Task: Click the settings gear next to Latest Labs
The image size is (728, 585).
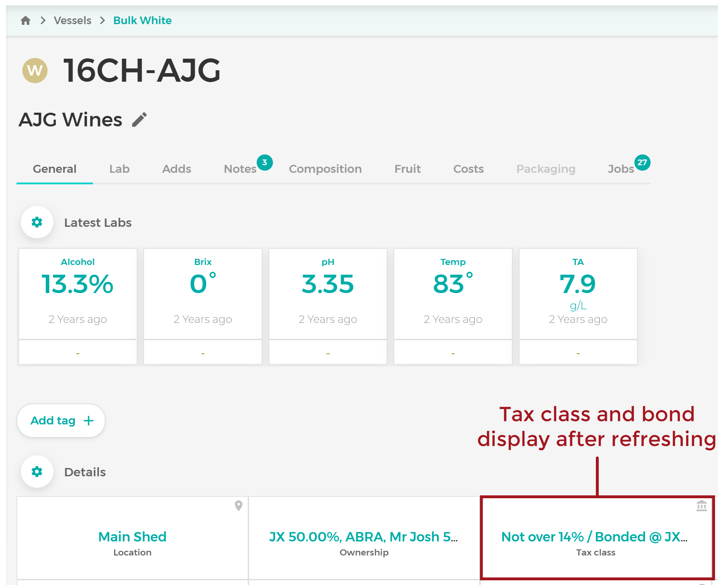Action: tap(37, 222)
